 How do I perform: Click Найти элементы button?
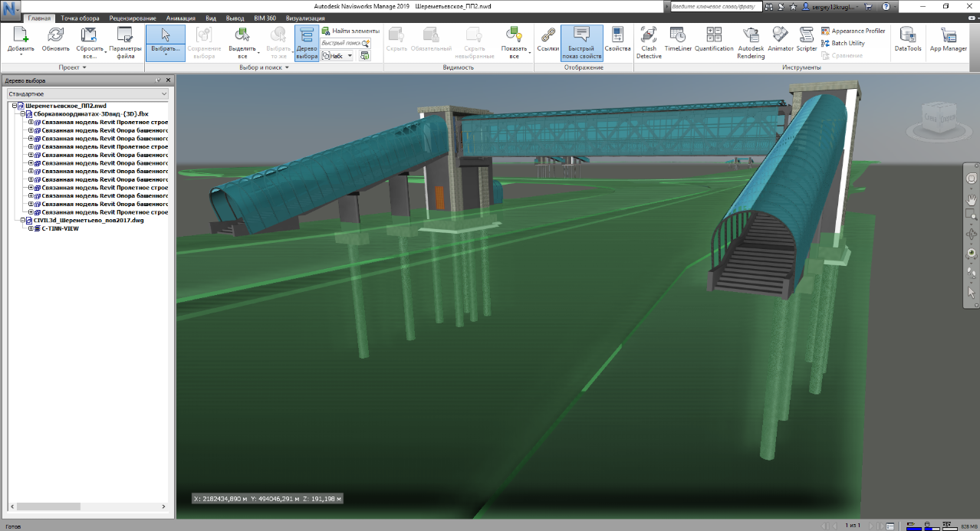(x=350, y=31)
